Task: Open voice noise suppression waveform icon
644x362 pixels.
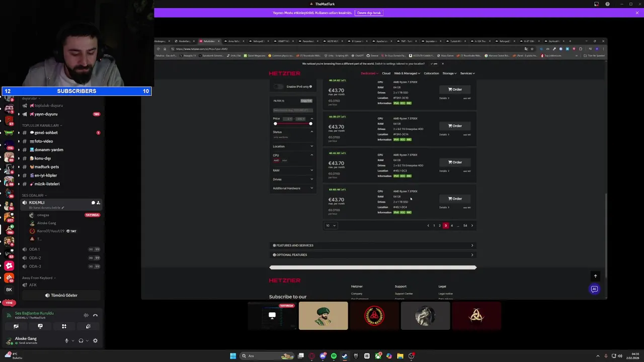Action: tap(86, 315)
